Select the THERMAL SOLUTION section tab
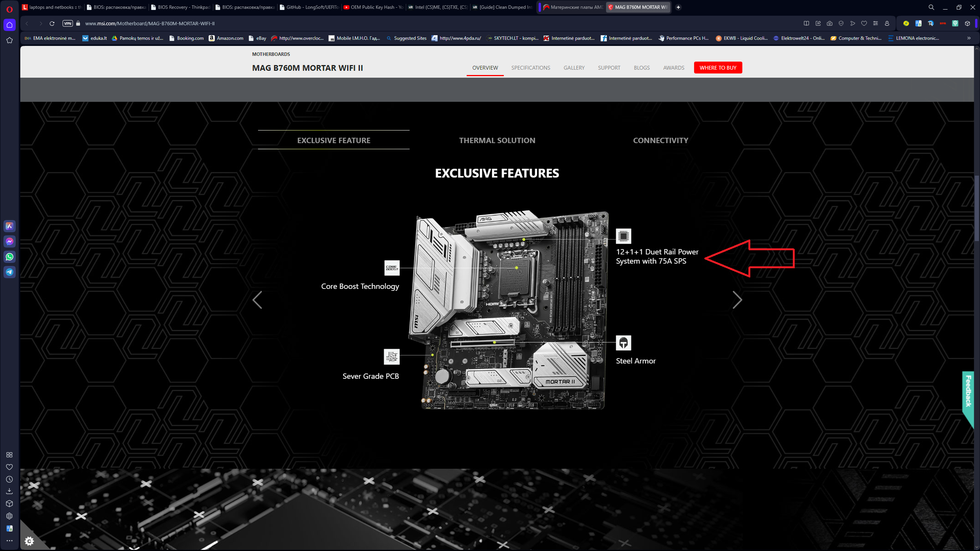The width and height of the screenshot is (980, 551). click(497, 140)
